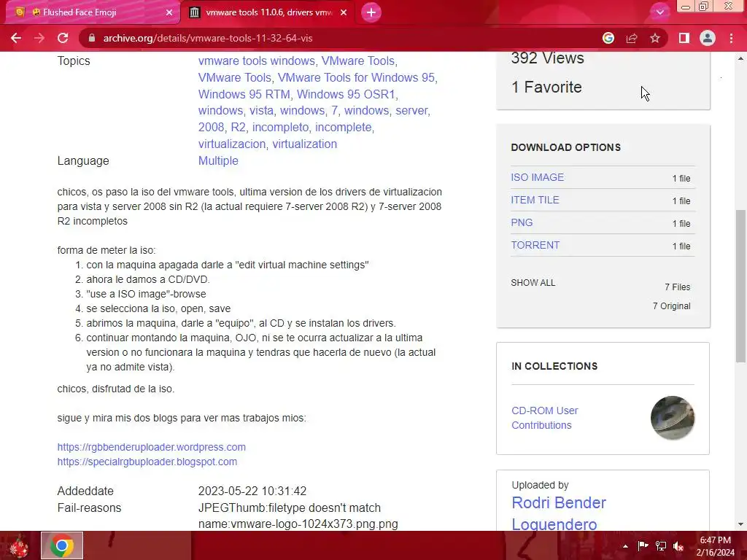The width and height of the screenshot is (747, 560).
Task: Open the Start button on taskbar
Action: [x=18, y=545]
